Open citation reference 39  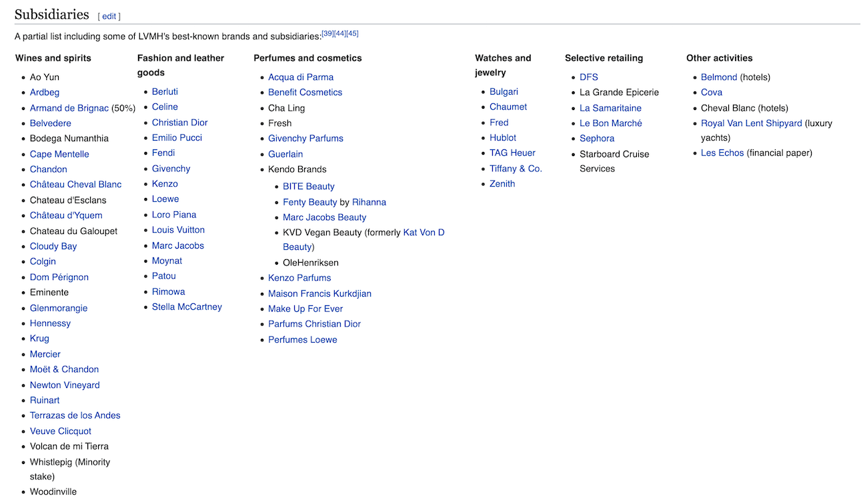pyautogui.click(x=328, y=33)
